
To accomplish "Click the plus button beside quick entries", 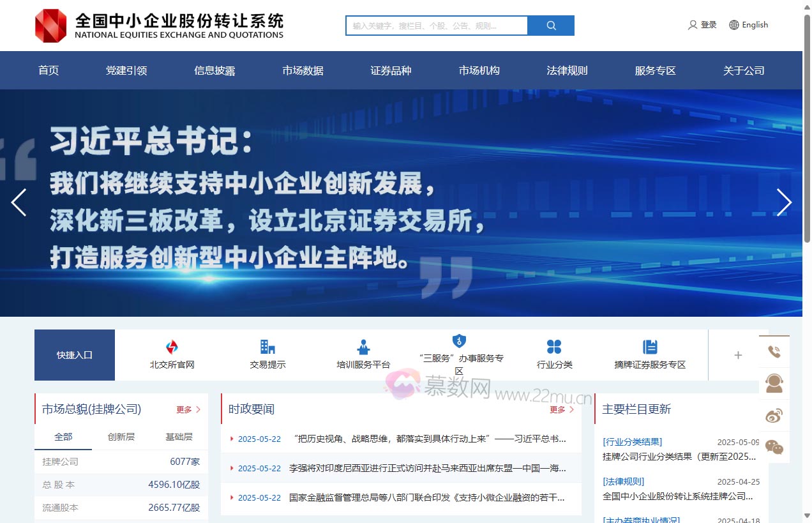I will click(x=738, y=355).
